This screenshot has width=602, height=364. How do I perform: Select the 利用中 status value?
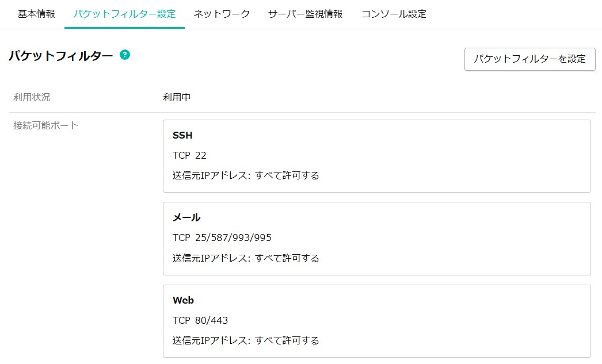(177, 97)
